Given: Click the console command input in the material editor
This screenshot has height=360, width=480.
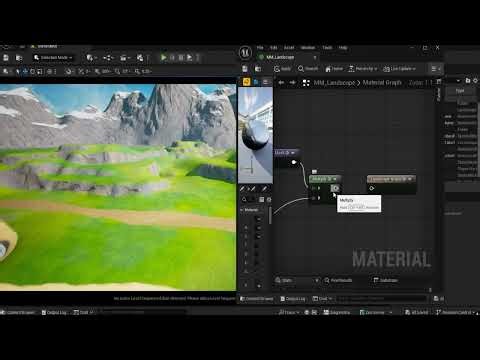Looking at the screenshot, I should tap(381, 299).
